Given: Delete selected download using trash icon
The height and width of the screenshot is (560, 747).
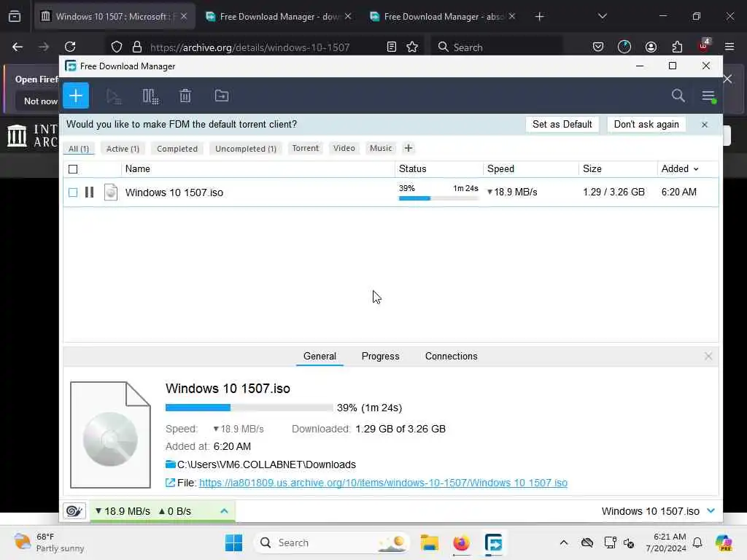Looking at the screenshot, I should coord(185,96).
